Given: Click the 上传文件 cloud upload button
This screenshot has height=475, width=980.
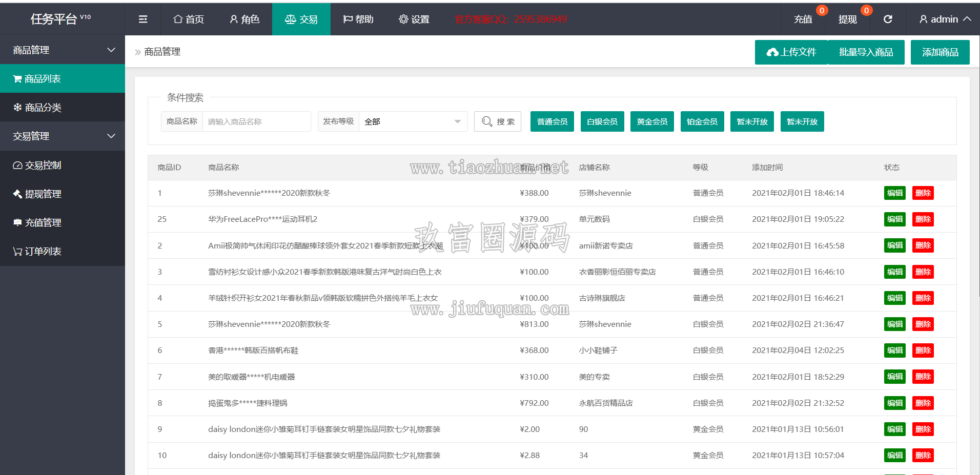Looking at the screenshot, I should 791,52.
